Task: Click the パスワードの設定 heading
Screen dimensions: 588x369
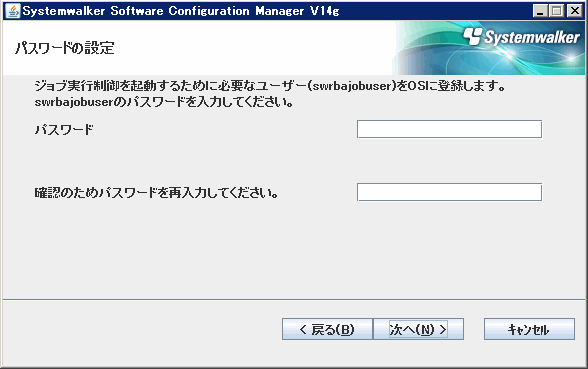Action: 64,48
